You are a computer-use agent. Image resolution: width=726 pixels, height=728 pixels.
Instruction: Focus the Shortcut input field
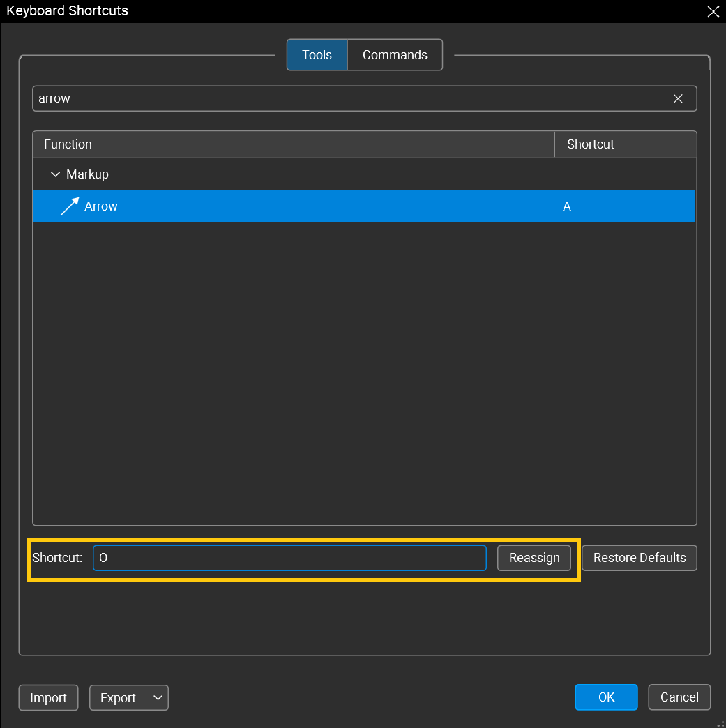tap(289, 558)
